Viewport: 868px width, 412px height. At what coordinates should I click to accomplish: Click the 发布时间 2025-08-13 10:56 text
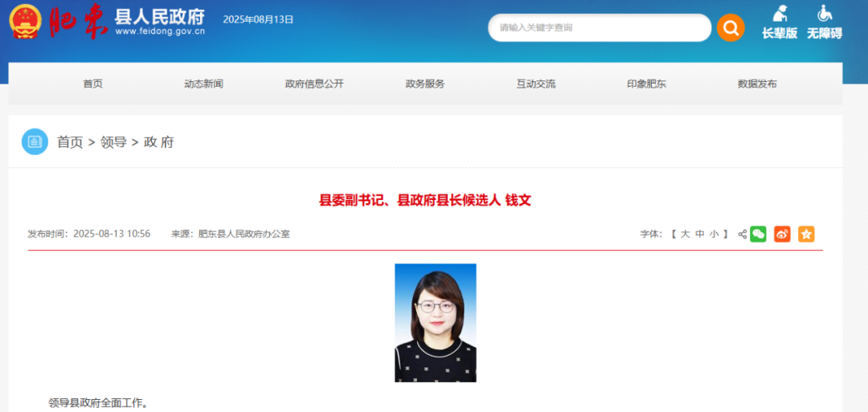click(x=89, y=234)
